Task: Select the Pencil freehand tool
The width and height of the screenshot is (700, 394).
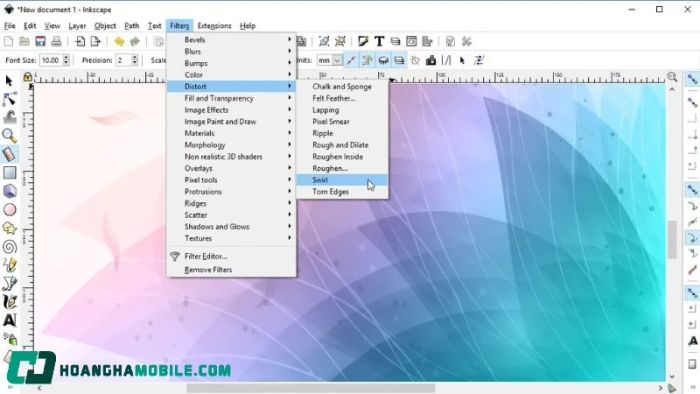Action: [10, 265]
